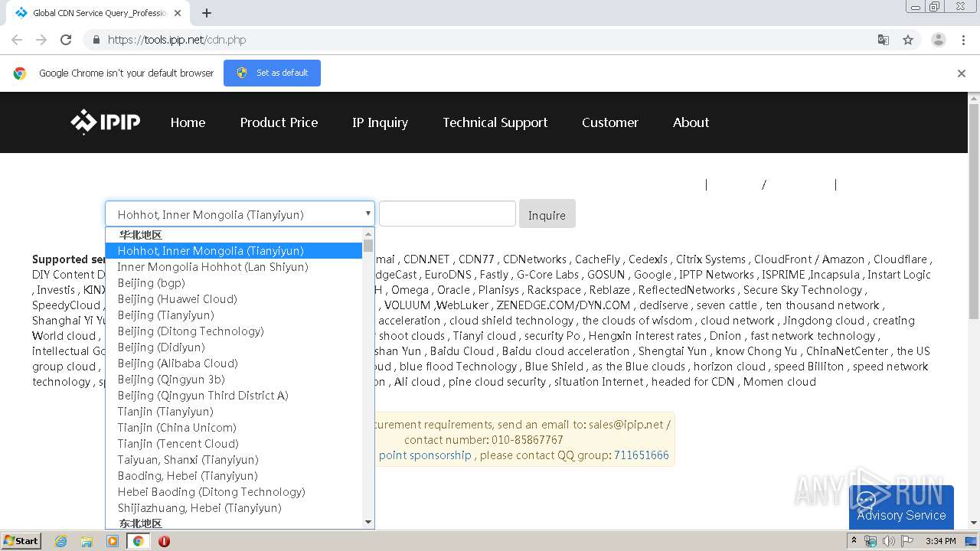The height and width of the screenshot is (551, 980).
Task: Open Chrome three-dot menu
Action: [x=963, y=40]
